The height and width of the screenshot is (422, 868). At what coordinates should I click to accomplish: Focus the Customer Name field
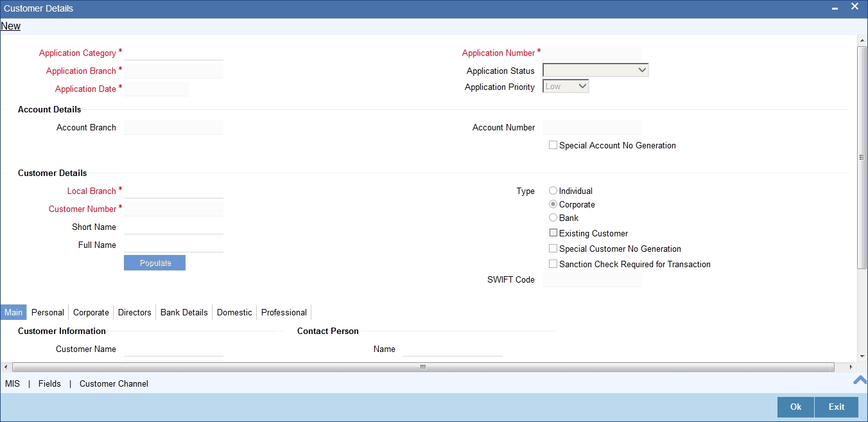point(173,349)
